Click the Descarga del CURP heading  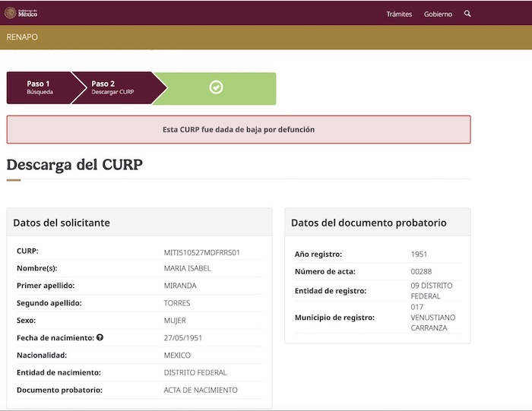[x=74, y=164]
